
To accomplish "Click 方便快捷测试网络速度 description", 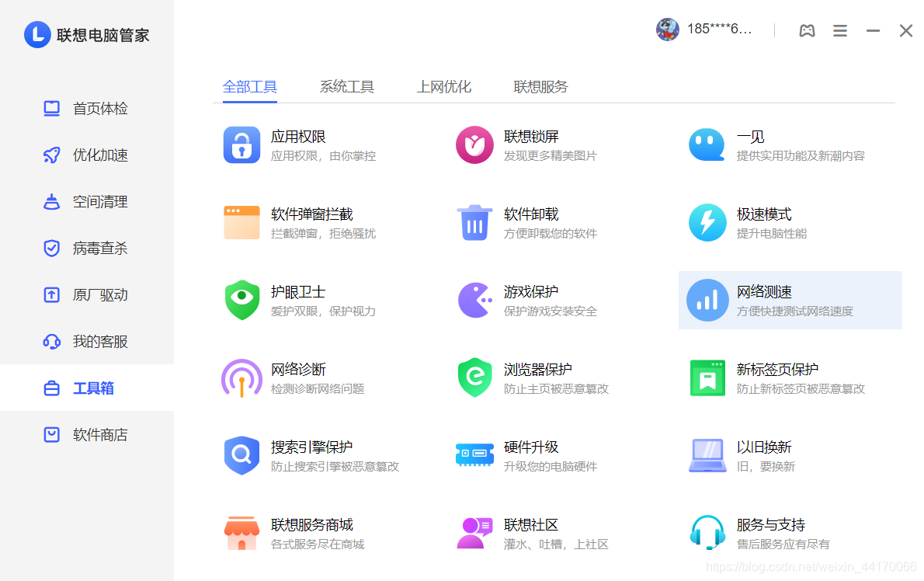I will point(795,311).
